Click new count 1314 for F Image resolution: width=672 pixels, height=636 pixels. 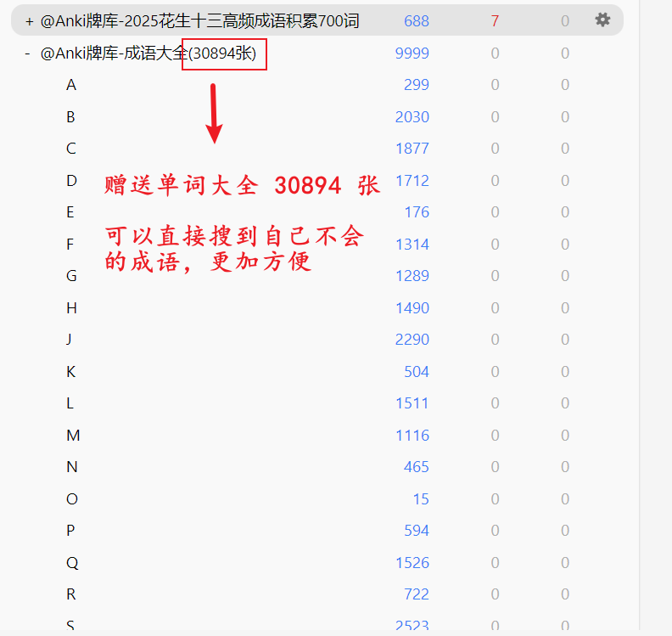412,244
